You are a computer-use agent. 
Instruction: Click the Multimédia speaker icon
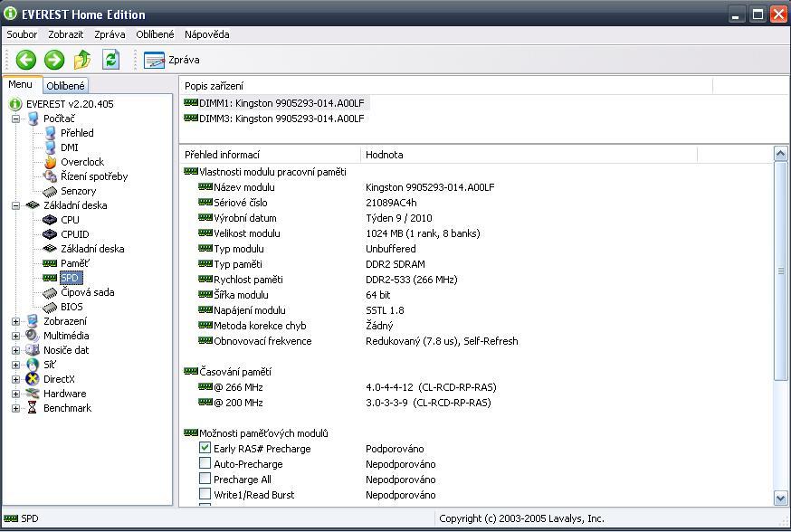tap(33, 336)
